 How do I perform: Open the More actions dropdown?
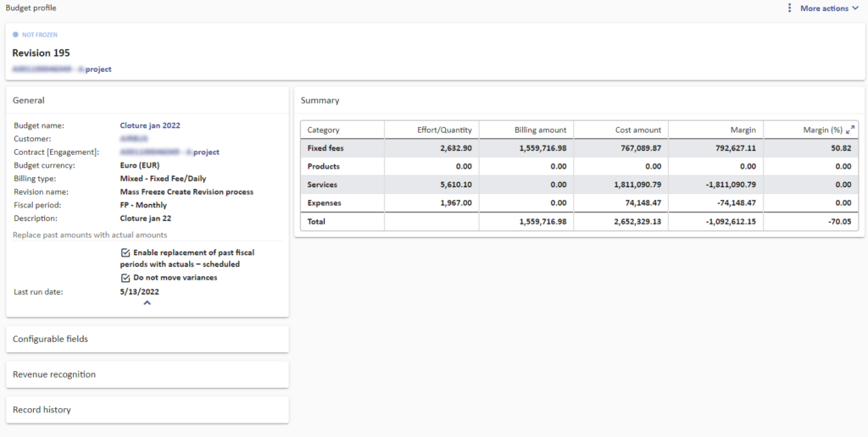829,8
